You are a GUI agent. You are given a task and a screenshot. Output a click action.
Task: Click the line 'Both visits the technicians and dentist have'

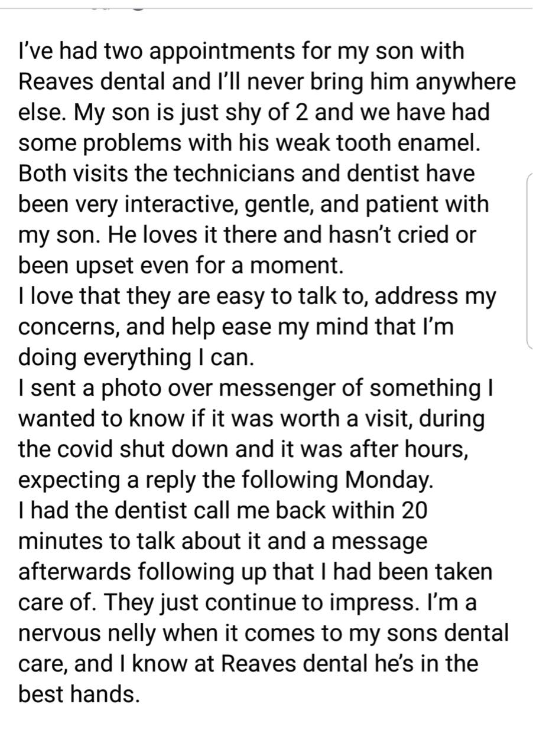(x=247, y=174)
